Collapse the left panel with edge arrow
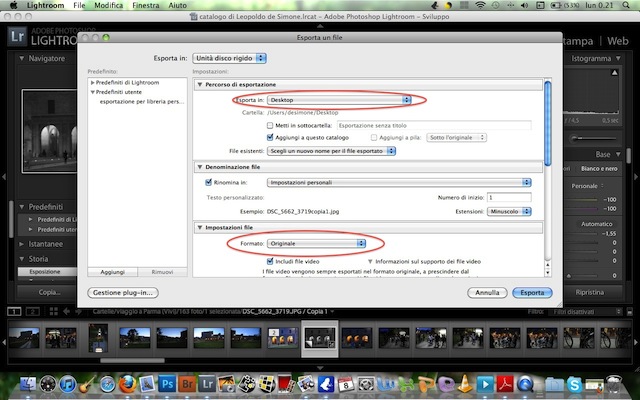 4,177
